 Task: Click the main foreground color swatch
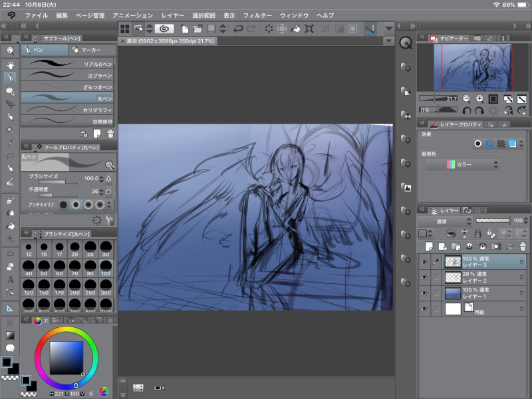click(x=7, y=362)
